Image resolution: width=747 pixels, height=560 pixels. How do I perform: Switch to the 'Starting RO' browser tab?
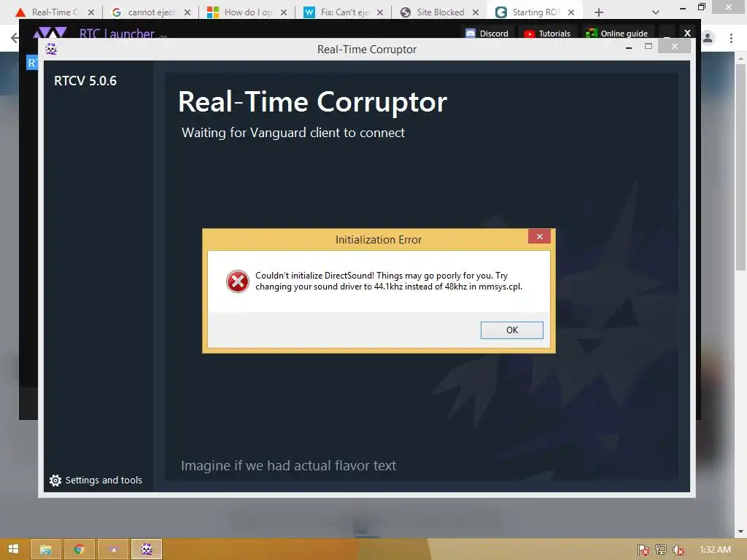pos(535,12)
